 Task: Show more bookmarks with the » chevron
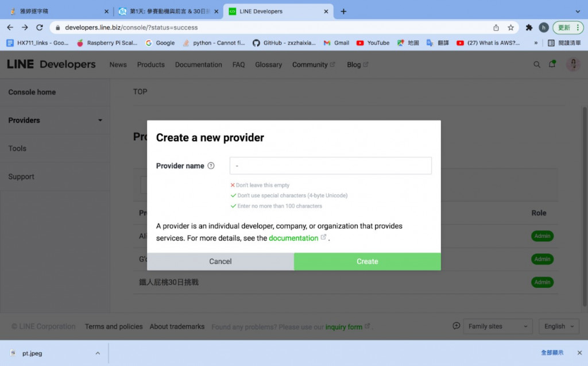point(536,43)
